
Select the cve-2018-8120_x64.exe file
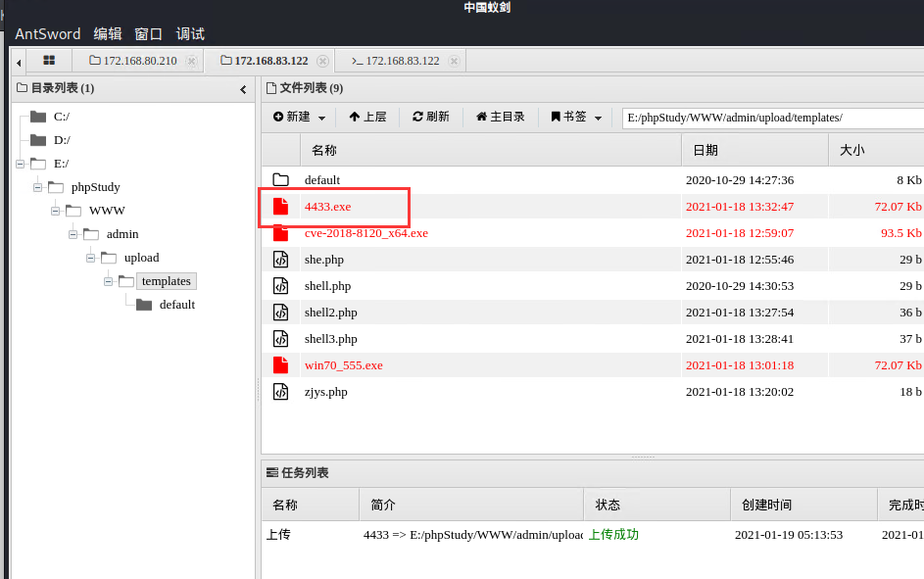click(x=365, y=233)
